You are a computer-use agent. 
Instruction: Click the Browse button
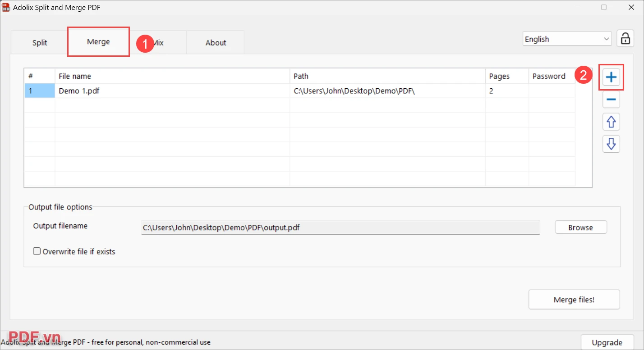580,227
